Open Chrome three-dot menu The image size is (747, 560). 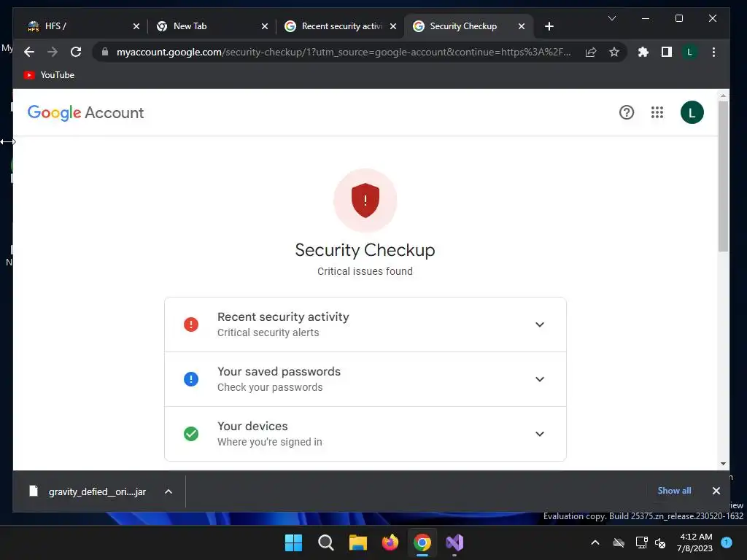(x=713, y=52)
